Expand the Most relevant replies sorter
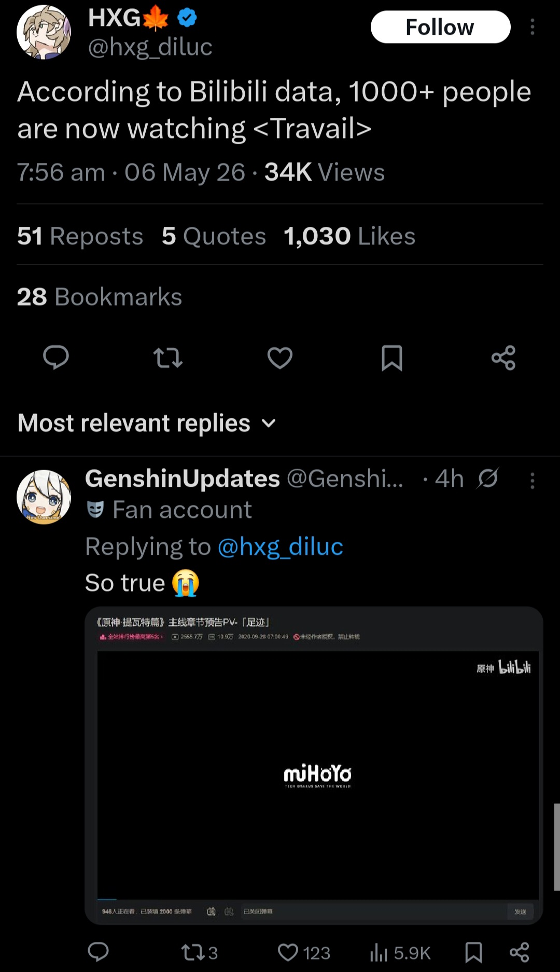This screenshot has height=972, width=560. (147, 423)
